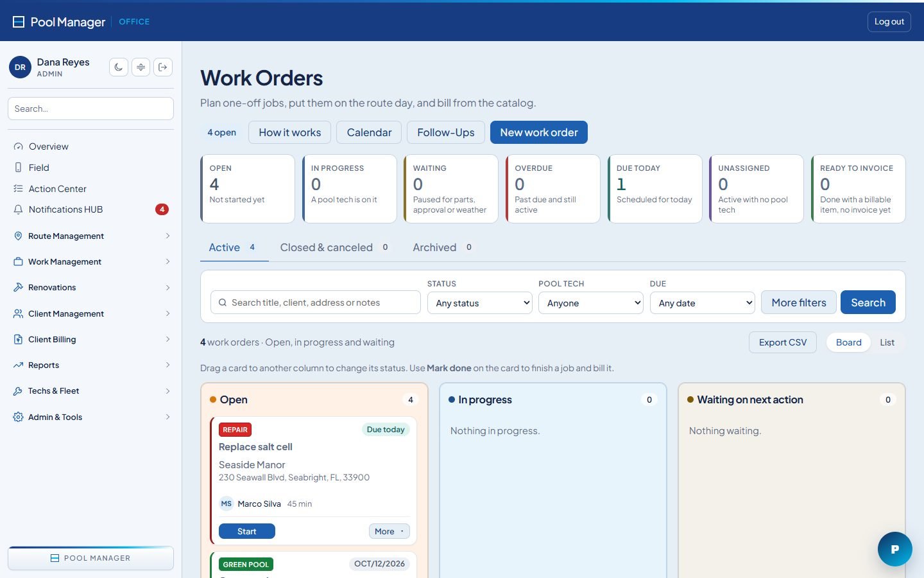Click the sign-out arrow icon near Dana Reyes
This screenshot has width=924, height=578.
(163, 67)
